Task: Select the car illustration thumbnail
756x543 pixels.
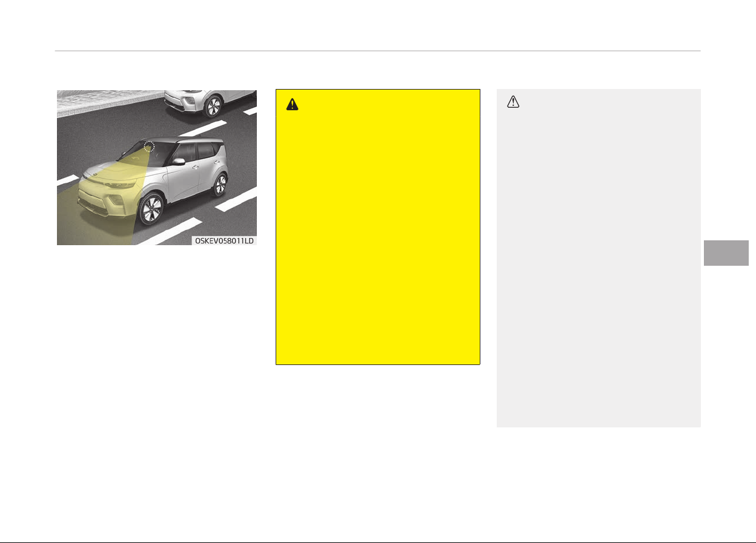Action: pos(156,168)
